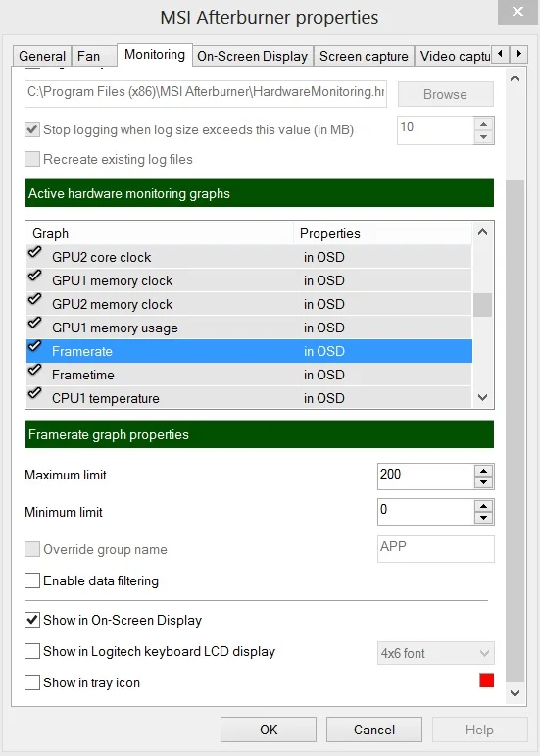Click the APP group name field
The image size is (540, 756).
coord(436,549)
